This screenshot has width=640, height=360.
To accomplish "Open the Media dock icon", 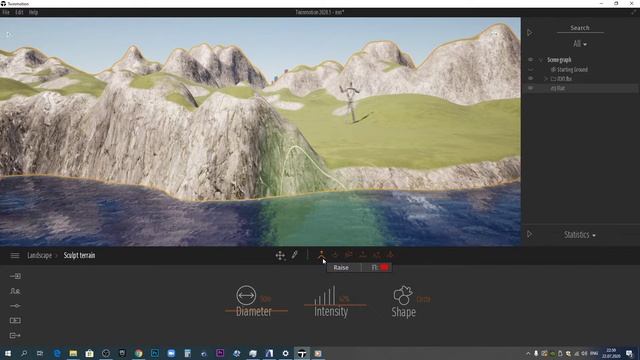I will (15, 320).
